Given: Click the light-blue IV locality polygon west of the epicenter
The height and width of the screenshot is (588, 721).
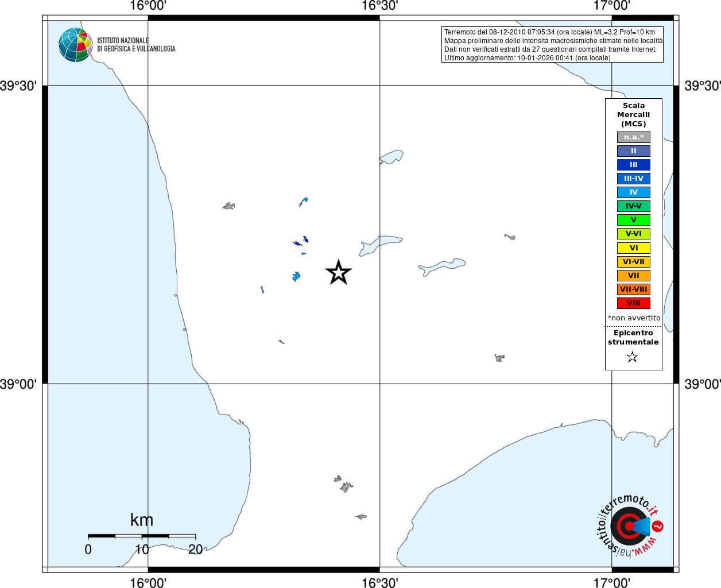Looking at the screenshot, I should pos(296,277).
